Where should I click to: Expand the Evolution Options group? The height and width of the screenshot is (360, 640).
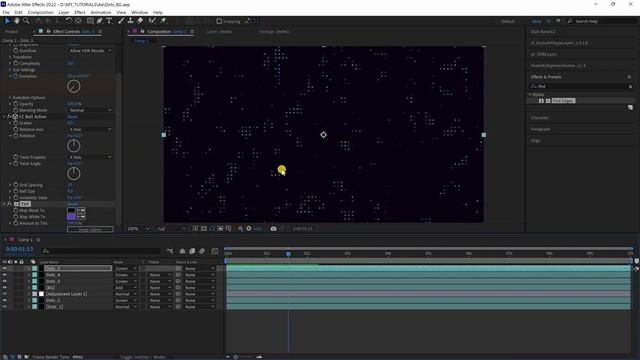click(10, 98)
